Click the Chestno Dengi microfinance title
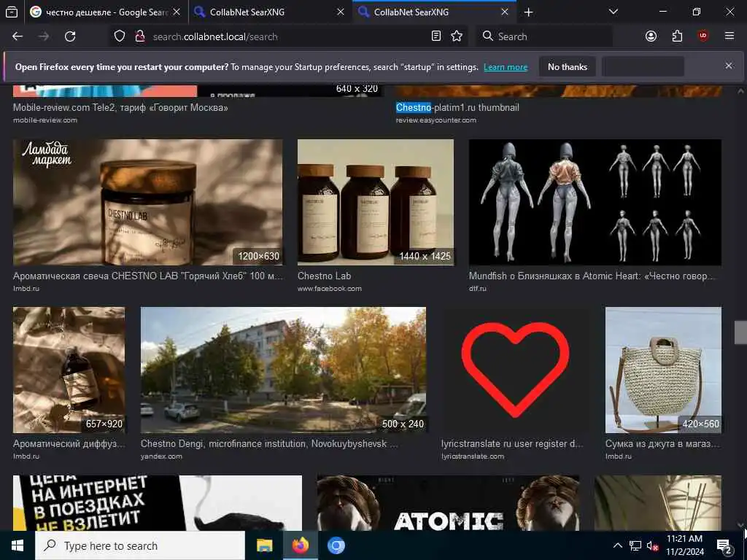747x560 pixels. (269, 443)
